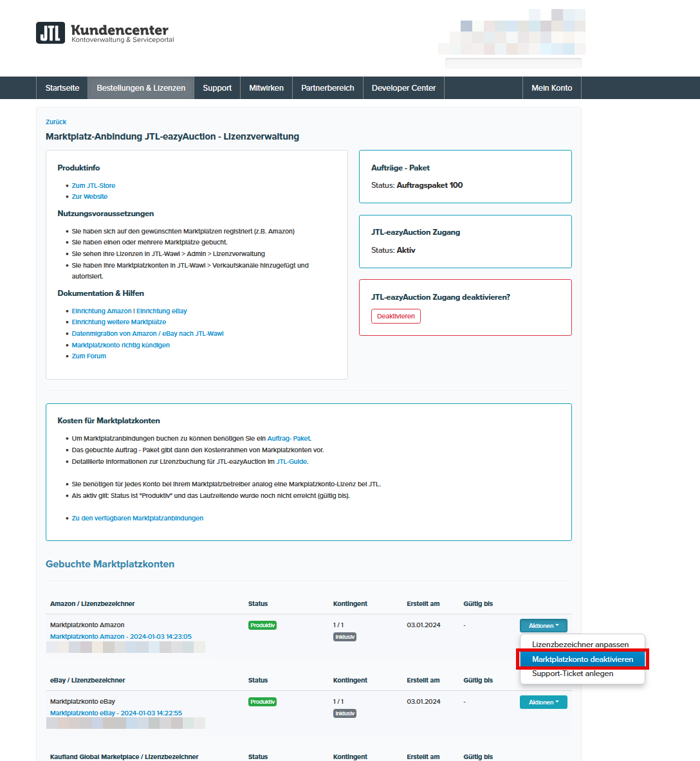This screenshot has height=761, width=700.
Task: Click the Inklusiv badge in Amazon row
Action: (345, 637)
